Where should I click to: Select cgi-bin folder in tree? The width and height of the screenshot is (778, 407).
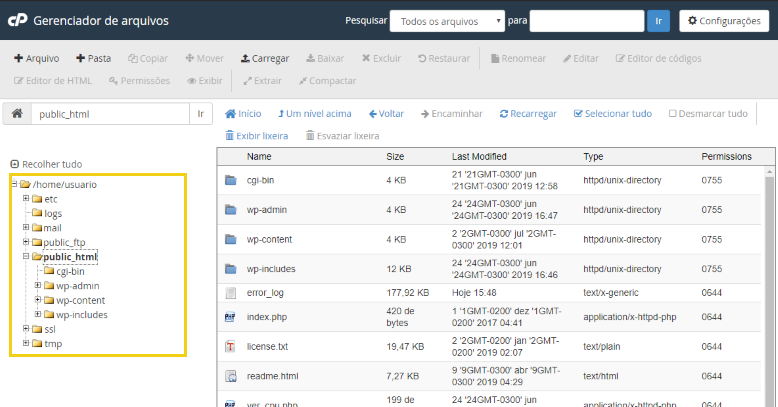point(64,271)
